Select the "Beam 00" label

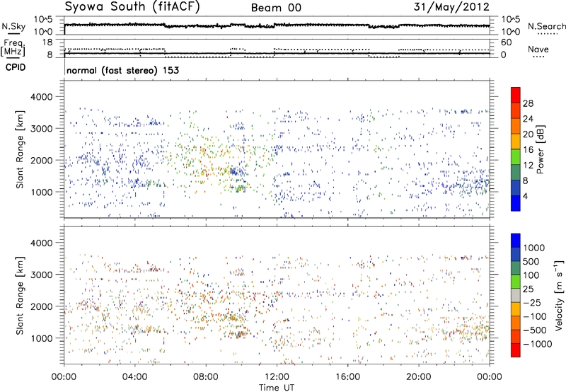[276, 8]
